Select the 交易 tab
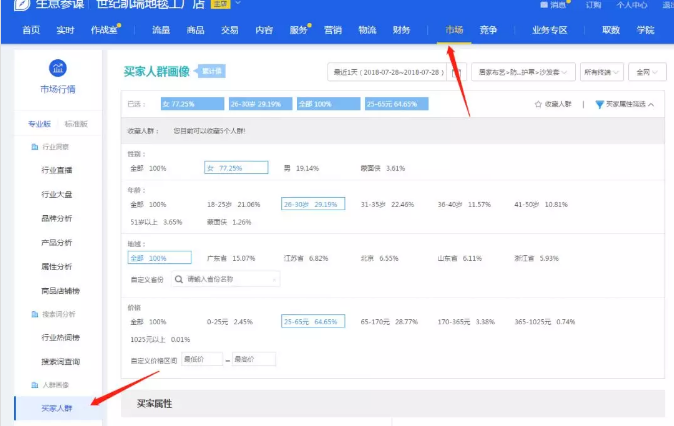Image resolution: width=674 pixels, height=426 pixels. [x=230, y=30]
